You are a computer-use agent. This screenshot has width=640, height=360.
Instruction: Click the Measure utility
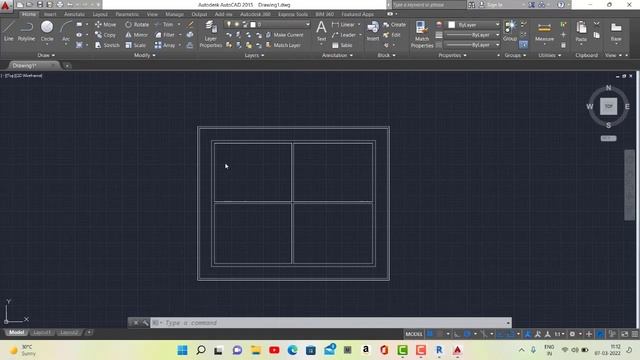pyautogui.click(x=544, y=32)
